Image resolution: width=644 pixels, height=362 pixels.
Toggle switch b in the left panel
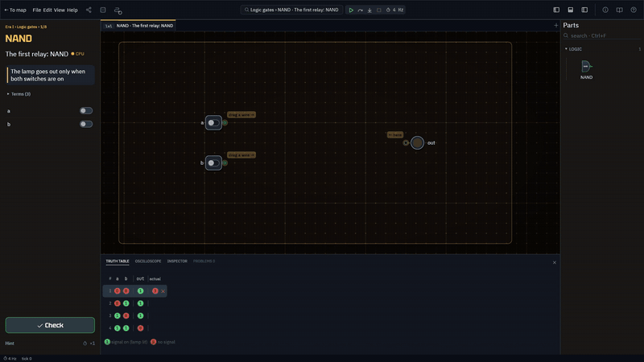tap(86, 124)
